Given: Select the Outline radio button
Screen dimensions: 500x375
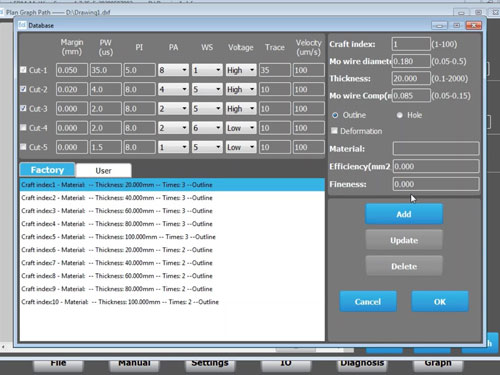Looking at the screenshot, I should (x=335, y=115).
